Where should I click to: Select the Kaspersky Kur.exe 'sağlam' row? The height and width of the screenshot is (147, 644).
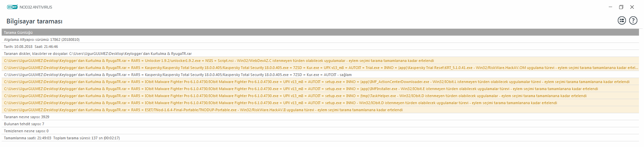click(320, 75)
